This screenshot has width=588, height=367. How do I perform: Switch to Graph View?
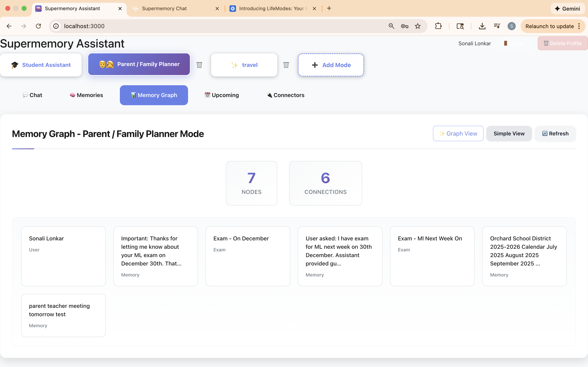coord(458,134)
